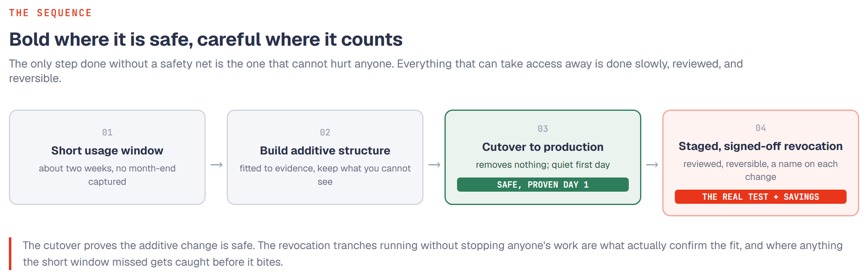Click the 'Cutover to production' title

point(543,147)
